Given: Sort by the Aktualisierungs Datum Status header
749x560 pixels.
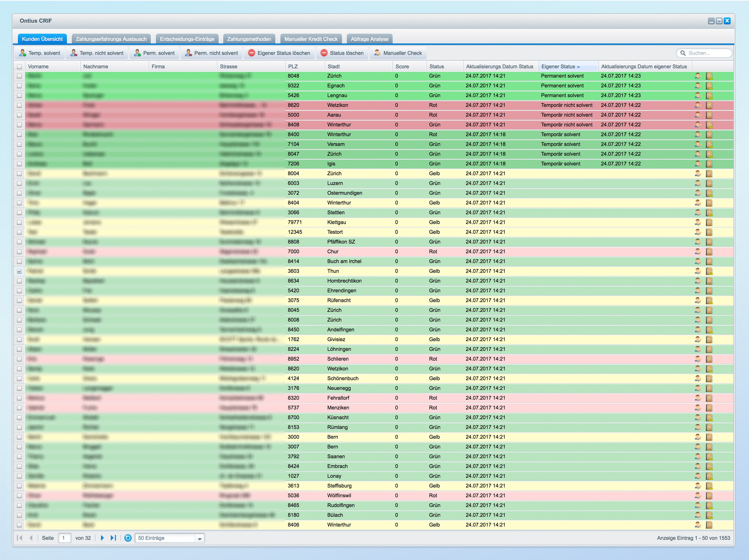Looking at the screenshot, I should point(500,67).
